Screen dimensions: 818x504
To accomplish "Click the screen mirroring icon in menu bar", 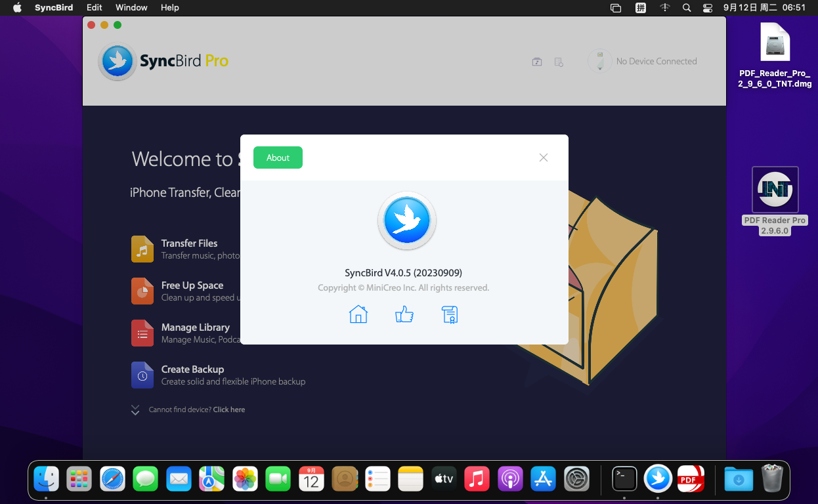I will point(616,8).
